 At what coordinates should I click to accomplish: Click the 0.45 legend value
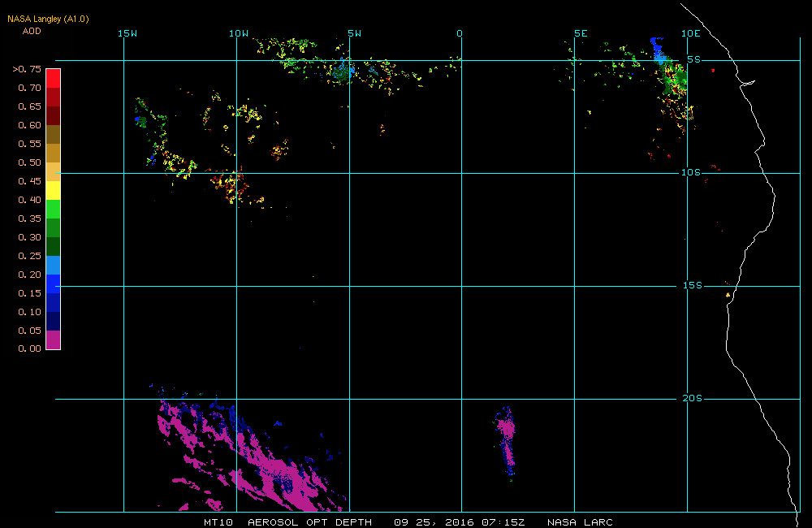[x=29, y=181]
